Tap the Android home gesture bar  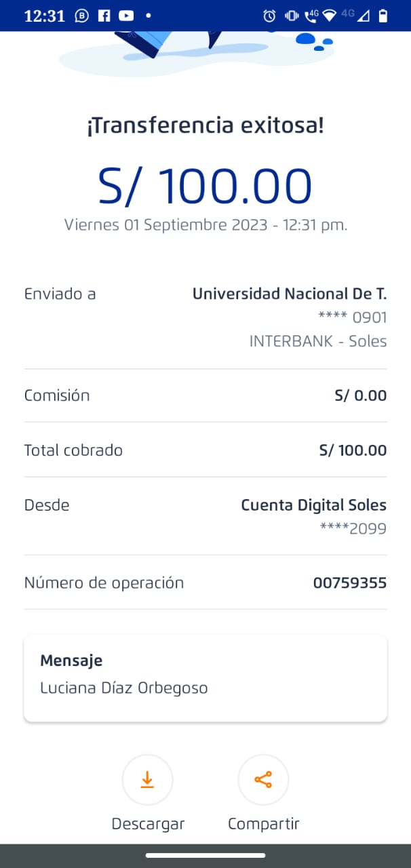point(205,855)
